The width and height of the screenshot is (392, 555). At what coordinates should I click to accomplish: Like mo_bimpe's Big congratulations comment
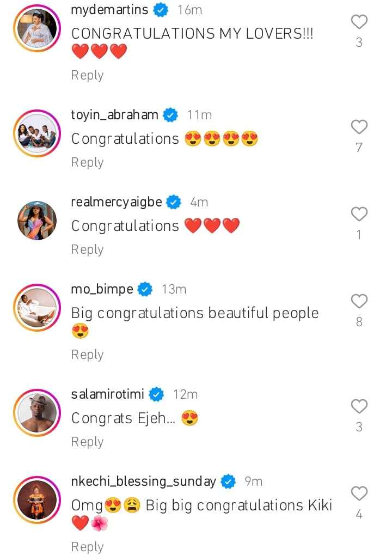click(359, 301)
